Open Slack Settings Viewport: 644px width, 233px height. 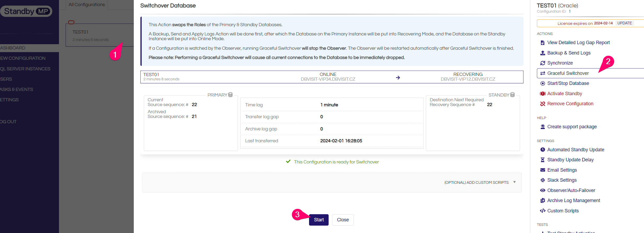562,180
